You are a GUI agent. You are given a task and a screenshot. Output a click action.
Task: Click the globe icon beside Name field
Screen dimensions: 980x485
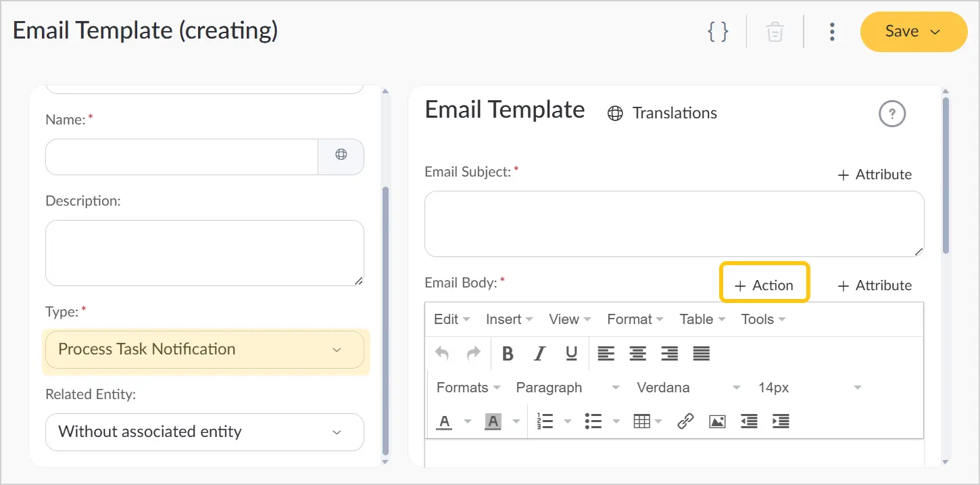pos(341,155)
